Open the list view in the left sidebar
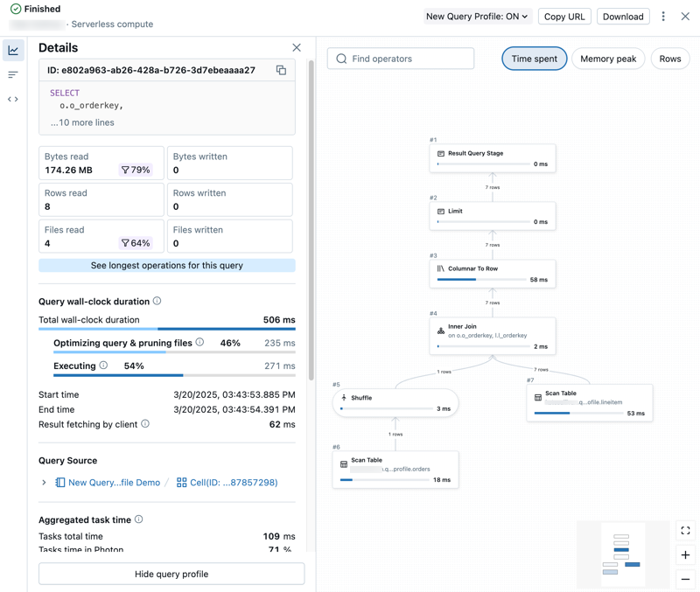Image resolution: width=700 pixels, height=592 pixels. [12, 74]
